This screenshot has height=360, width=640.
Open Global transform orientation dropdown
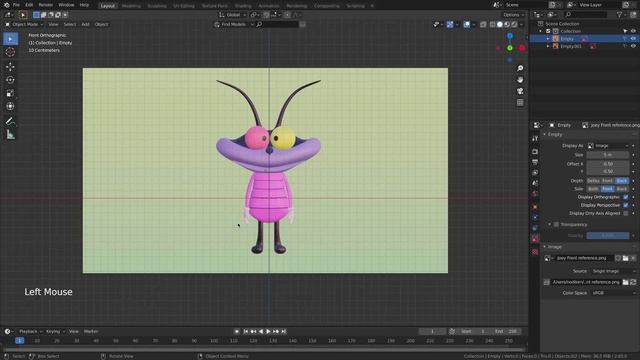point(233,15)
